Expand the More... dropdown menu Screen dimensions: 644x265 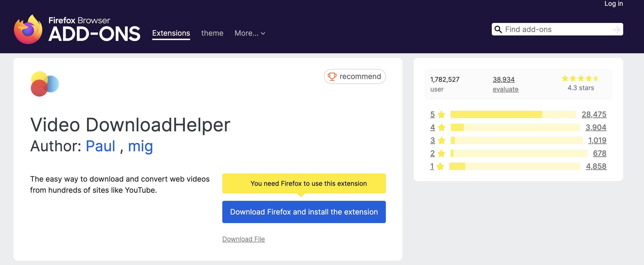[x=250, y=33]
